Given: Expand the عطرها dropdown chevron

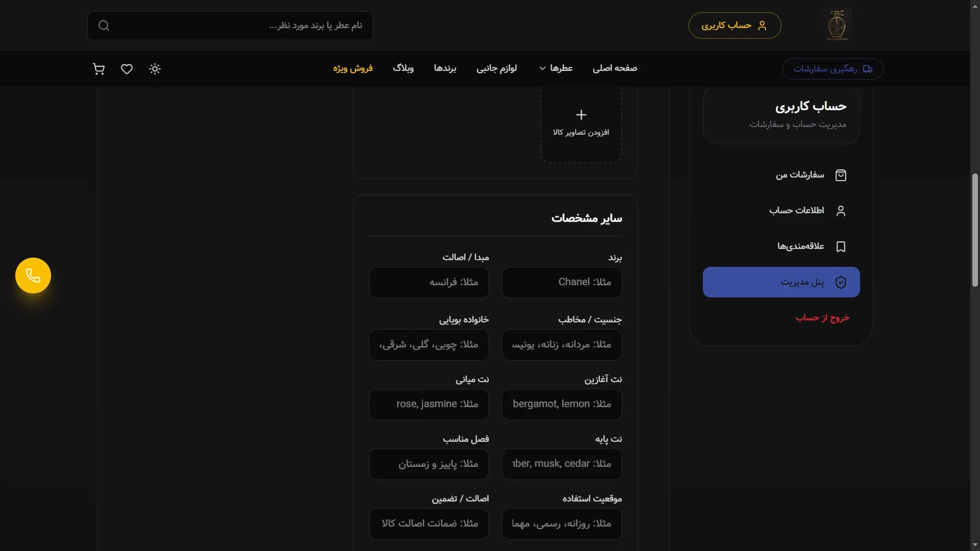Looking at the screenshot, I should (543, 68).
